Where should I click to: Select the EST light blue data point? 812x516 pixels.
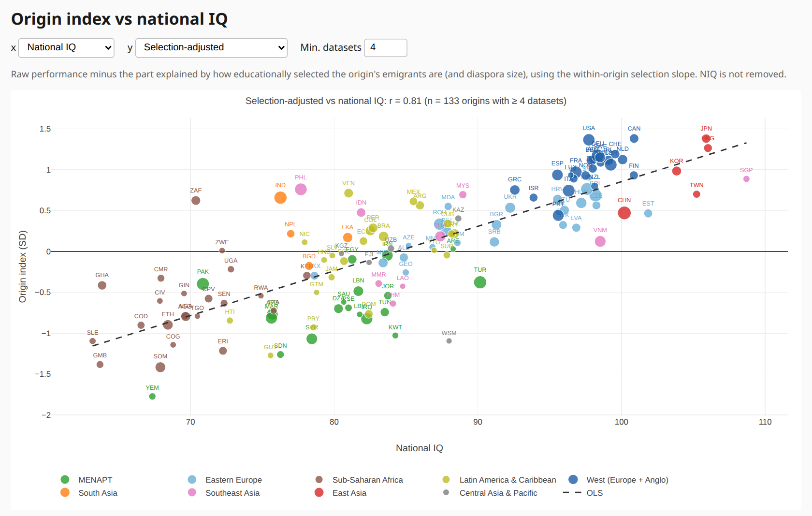point(648,213)
